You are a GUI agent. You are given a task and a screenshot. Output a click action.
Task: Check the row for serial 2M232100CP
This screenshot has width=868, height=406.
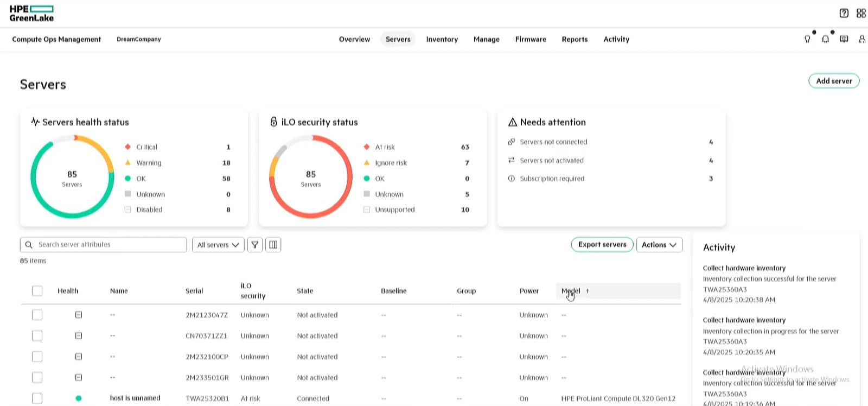(x=37, y=357)
